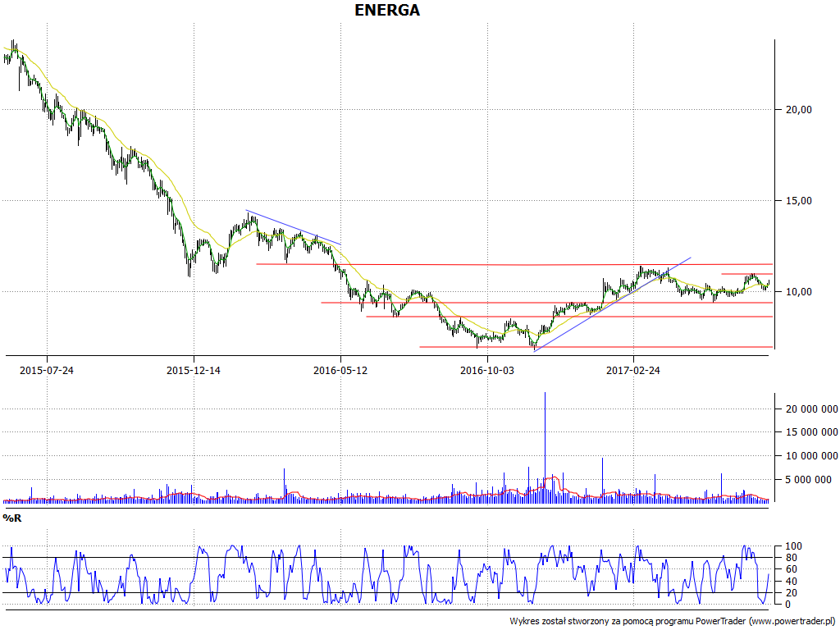Click the tallest volume spike bar
This screenshot has height=630, width=840.
pyautogui.click(x=545, y=447)
